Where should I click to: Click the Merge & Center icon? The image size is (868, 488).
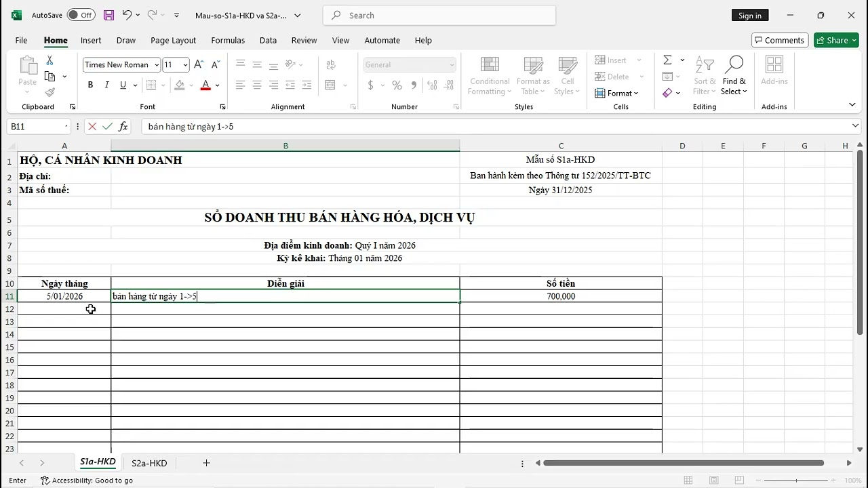pyautogui.click(x=330, y=85)
